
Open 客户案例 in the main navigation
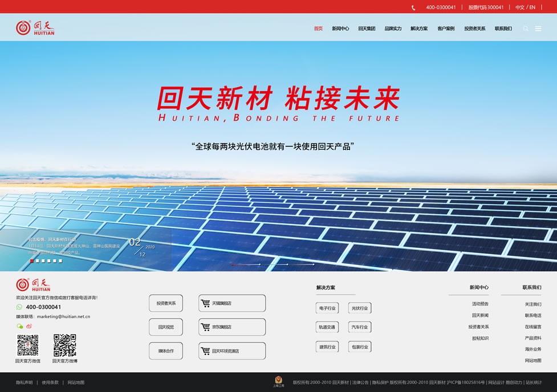click(x=446, y=28)
